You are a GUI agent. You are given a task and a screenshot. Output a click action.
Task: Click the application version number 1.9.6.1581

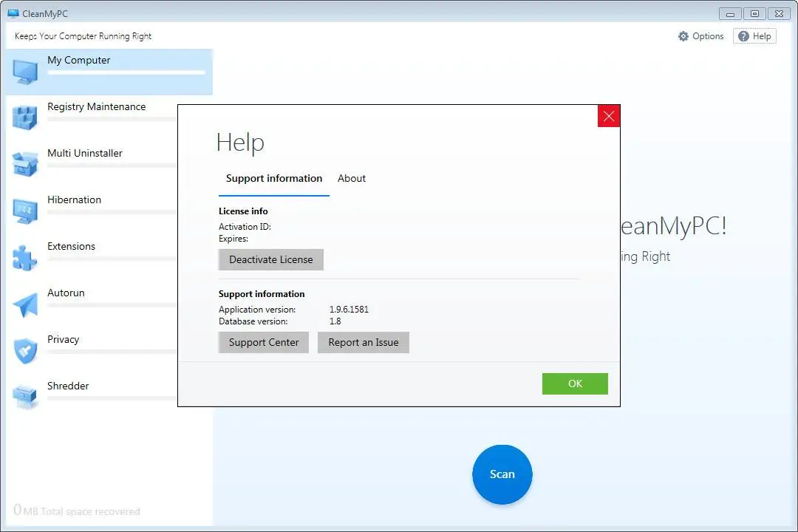point(349,310)
